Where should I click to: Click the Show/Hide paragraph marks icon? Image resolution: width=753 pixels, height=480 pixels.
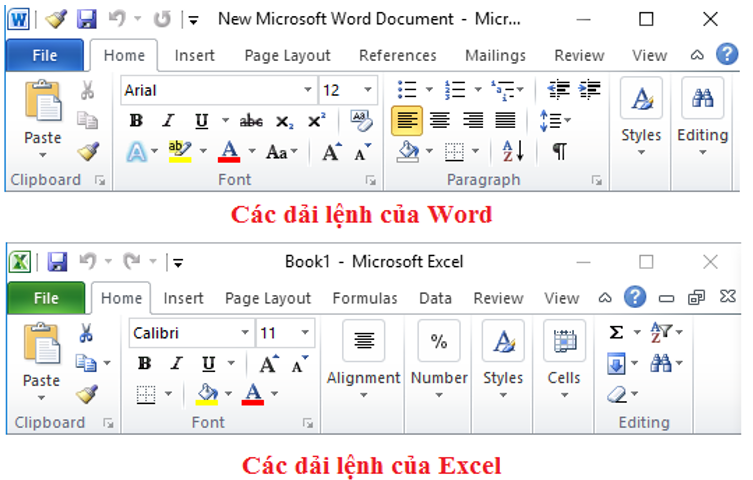click(559, 151)
